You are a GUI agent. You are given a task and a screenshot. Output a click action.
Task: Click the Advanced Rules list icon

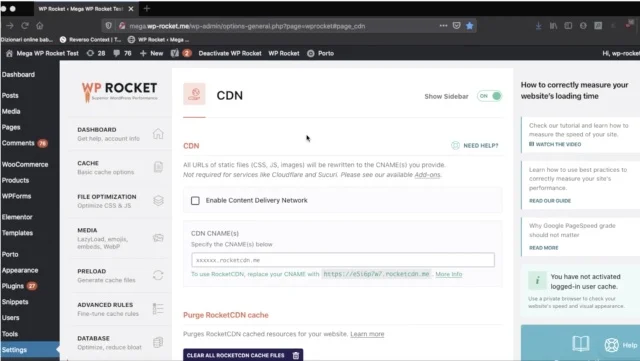(x=158, y=309)
